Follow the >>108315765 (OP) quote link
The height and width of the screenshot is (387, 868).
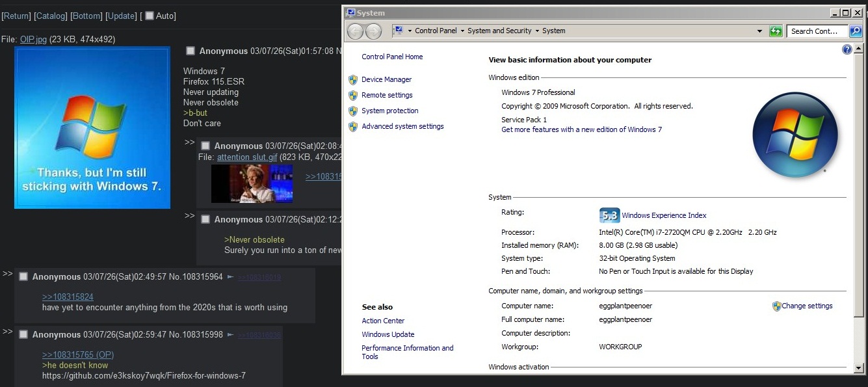coord(78,354)
